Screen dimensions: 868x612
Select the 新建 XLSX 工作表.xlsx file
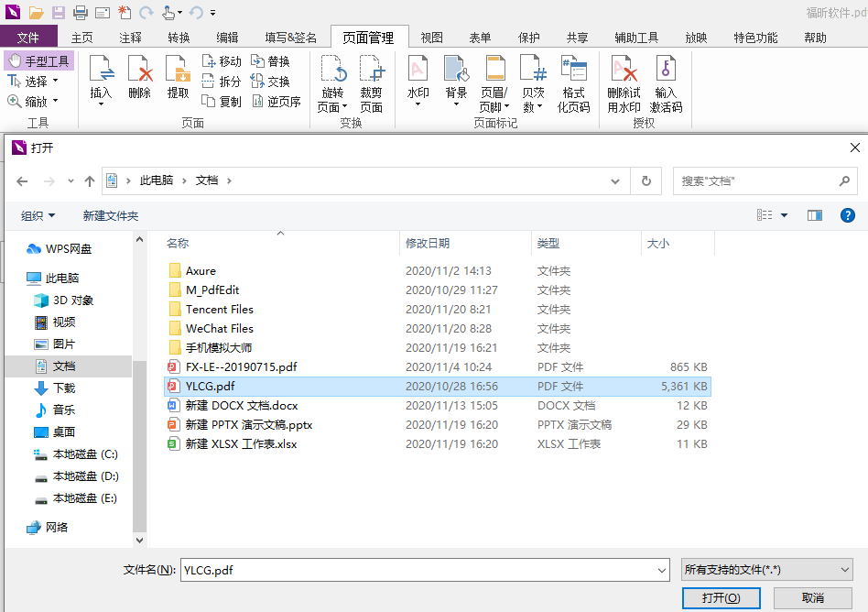(x=438, y=444)
